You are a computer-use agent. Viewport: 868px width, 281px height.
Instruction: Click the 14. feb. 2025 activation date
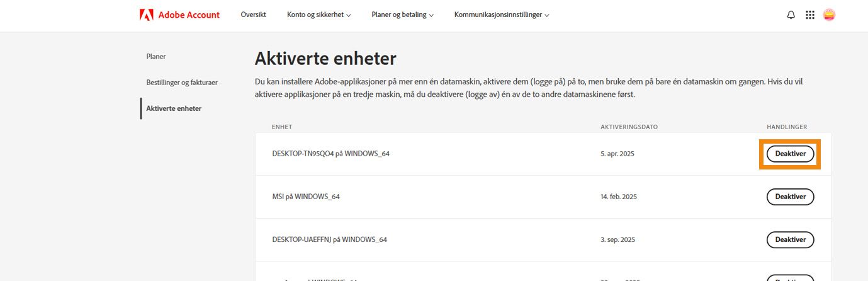[x=619, y=197]
